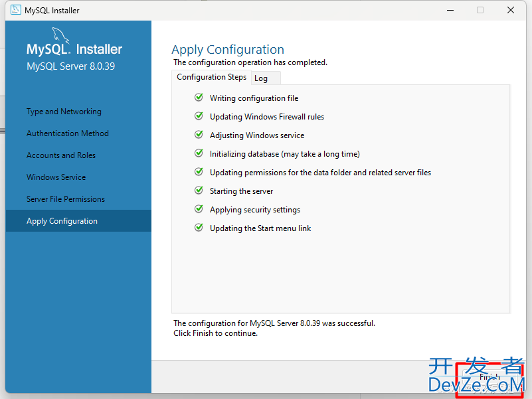Select the highlighted Apply Configuration sidebar step
Image resolution: width=532 pixels, height=399 pixels.
point(78,221)
